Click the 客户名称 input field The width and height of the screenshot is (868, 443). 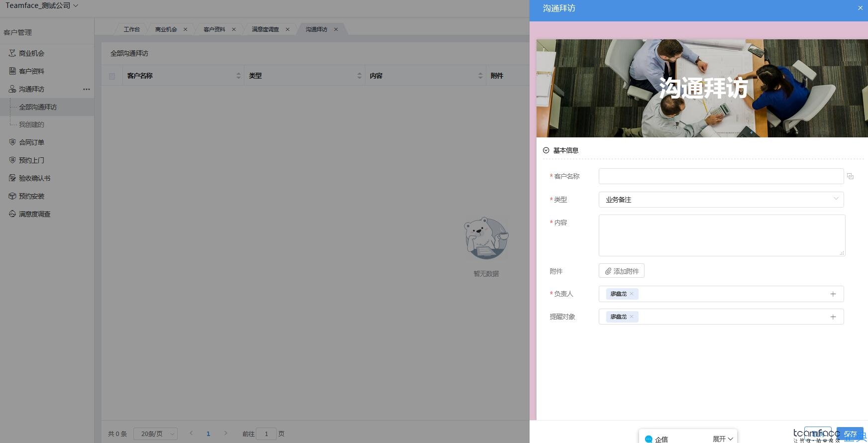coord(721,176)
